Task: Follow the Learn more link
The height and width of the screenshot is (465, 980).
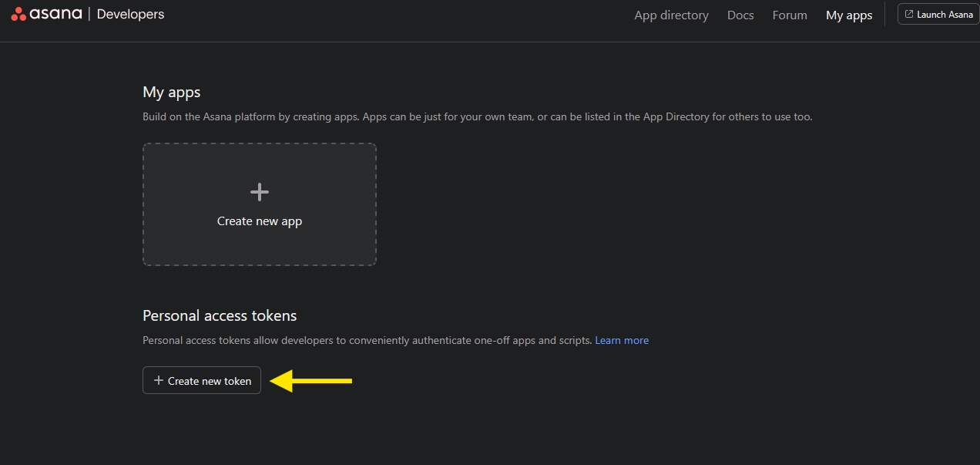Action: click(622, 340)
